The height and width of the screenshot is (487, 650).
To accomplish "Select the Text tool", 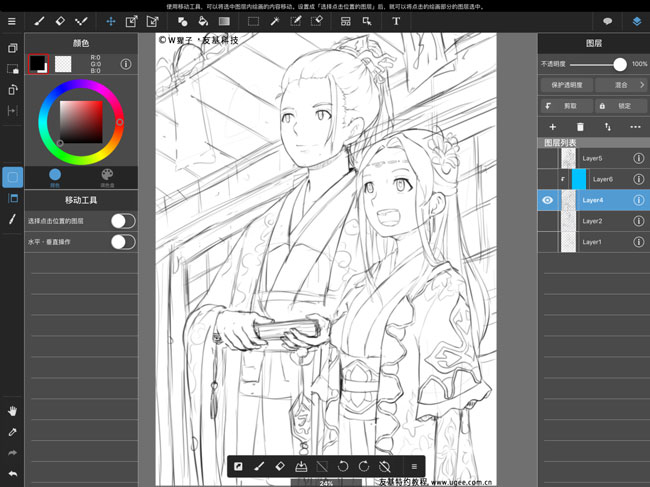I will coord(396,21).
